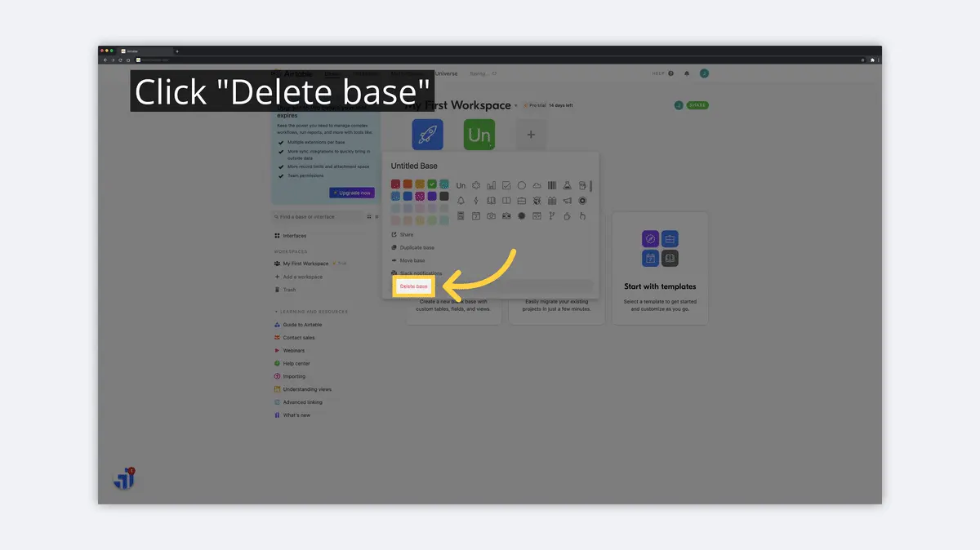
Task: Add a new base with plus tile
Action: [x=531, y=135]
